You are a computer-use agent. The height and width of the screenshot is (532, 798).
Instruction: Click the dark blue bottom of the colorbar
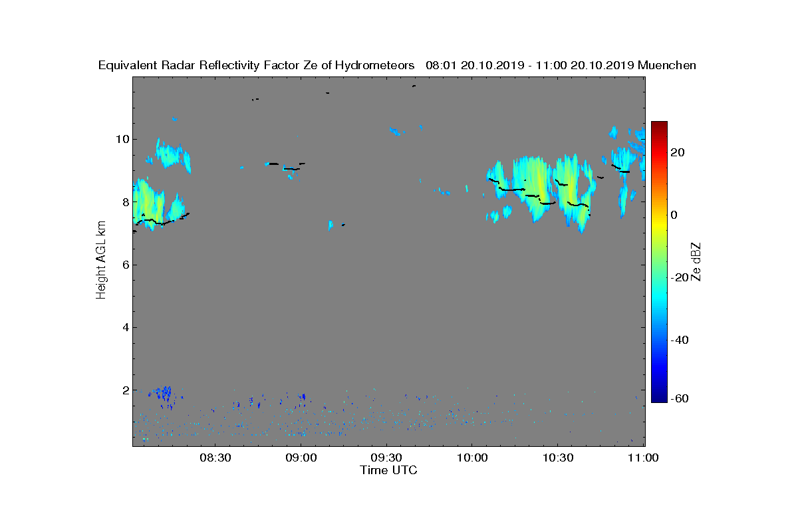659,397
